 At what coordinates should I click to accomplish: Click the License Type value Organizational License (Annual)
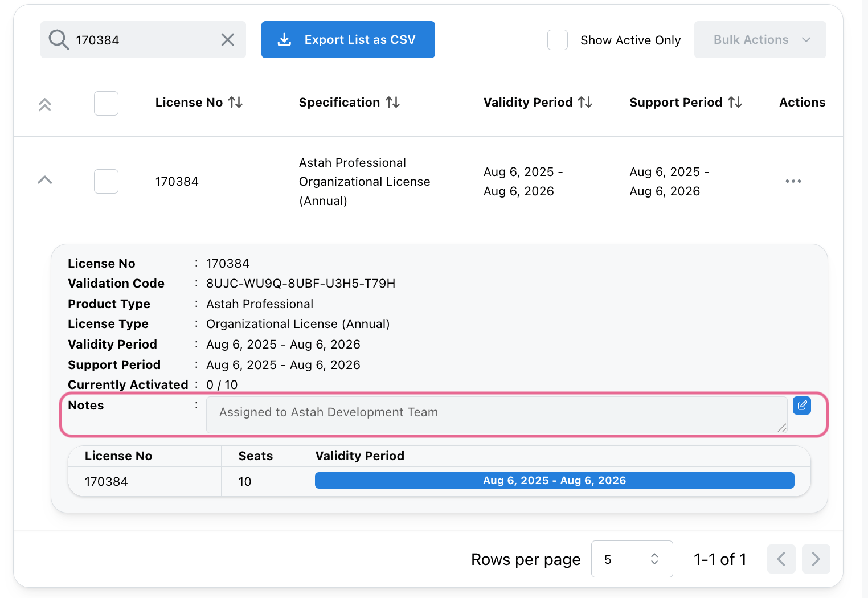tap(298, 324)
